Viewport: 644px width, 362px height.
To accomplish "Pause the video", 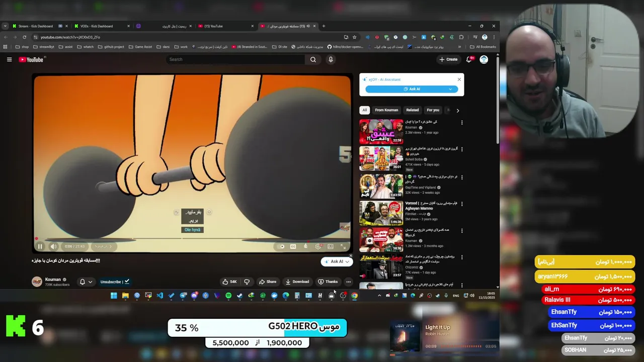I will pyautogui.click(x=40, y=246).
